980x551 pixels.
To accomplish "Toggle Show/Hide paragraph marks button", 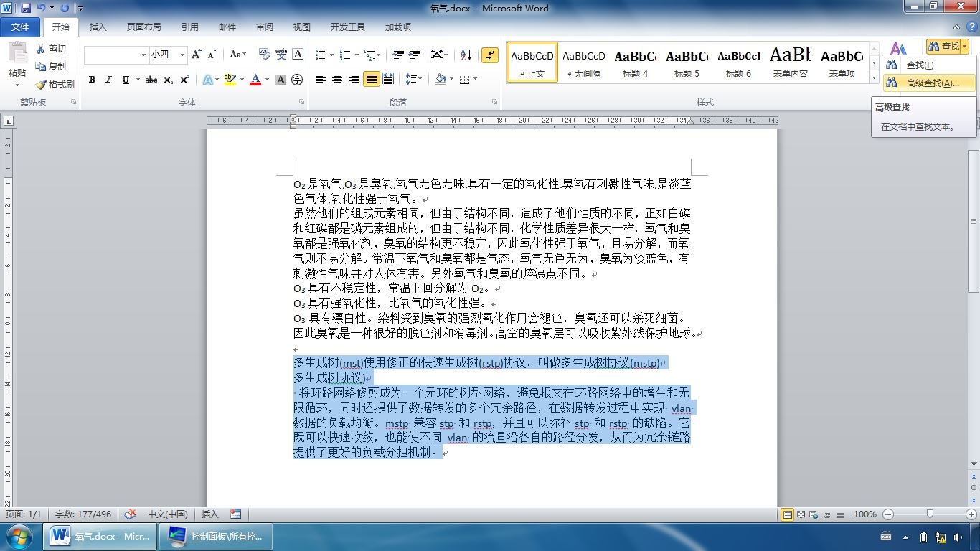I will tap(490, 55).
